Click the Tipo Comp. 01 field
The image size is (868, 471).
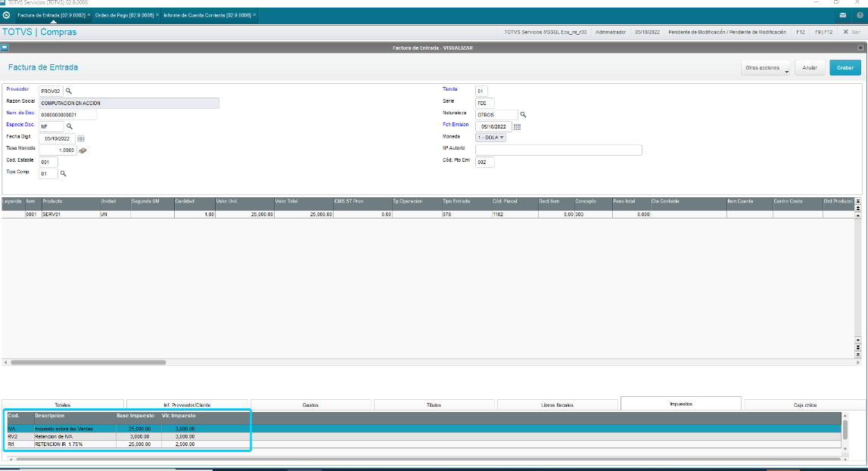tap(48, 174)
